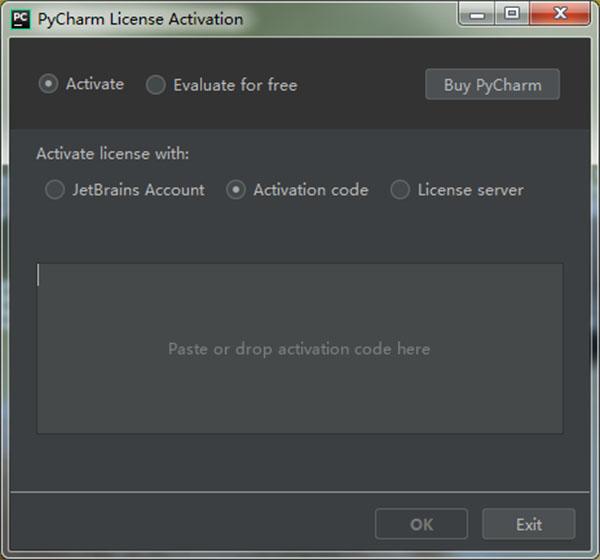
Task: Click the Exit button
Action: [528, 524]
